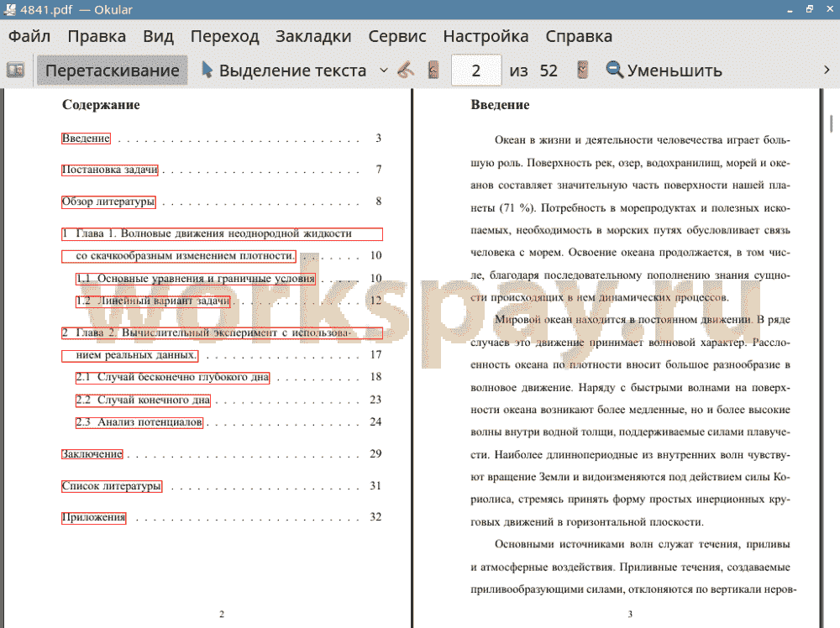Image resolution: width=840 pixels, height=628 pixels.
Task: Open section 2.2 Случай конечного дна
Action: click(143, 400)
